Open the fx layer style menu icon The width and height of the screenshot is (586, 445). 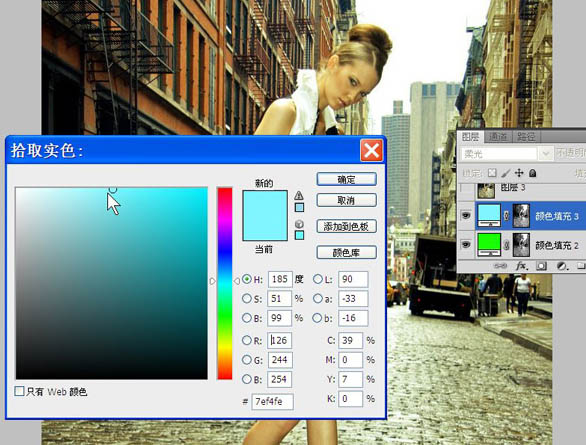521,266
